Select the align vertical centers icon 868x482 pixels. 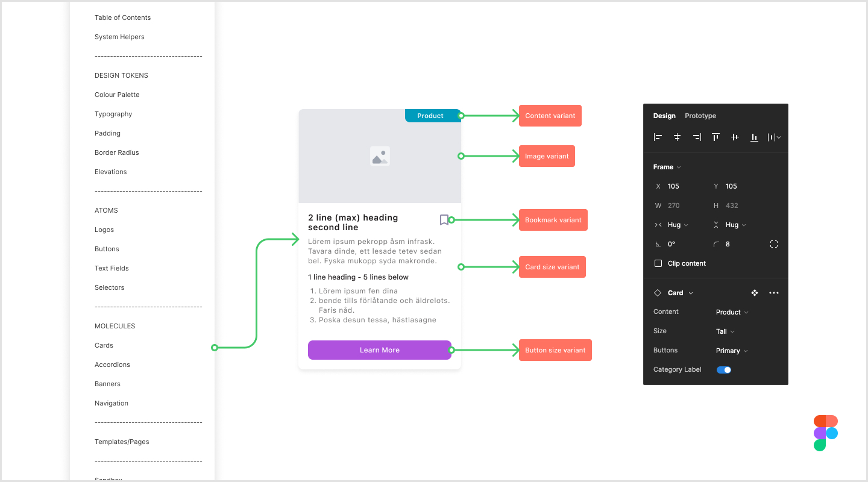735,137
